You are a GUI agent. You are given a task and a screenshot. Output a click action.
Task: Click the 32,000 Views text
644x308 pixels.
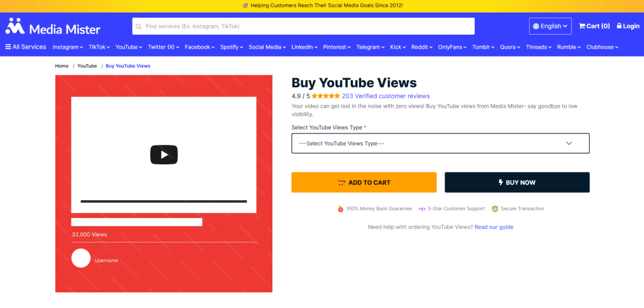[89, 234]
